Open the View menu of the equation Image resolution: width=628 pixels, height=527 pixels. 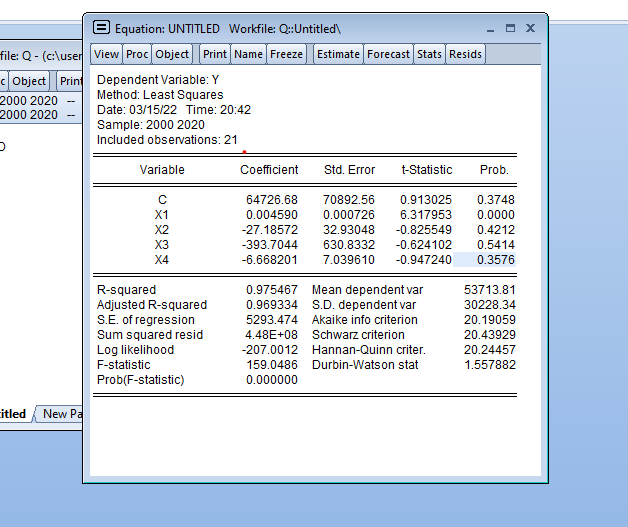[106, 54]
